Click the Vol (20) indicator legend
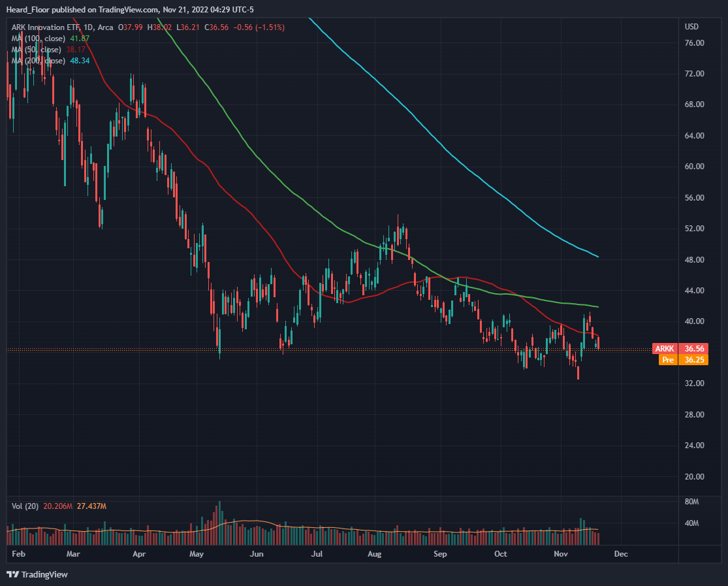 [x=25, y=506]
